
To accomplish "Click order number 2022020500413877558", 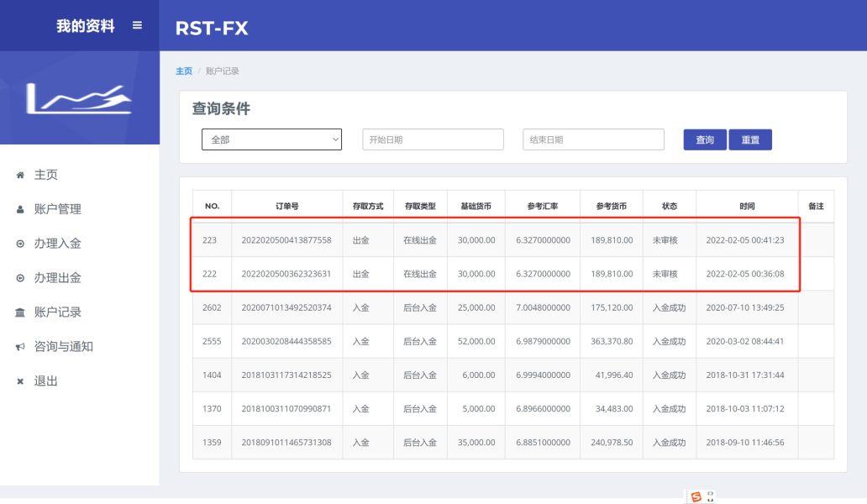I will point(286,240).
